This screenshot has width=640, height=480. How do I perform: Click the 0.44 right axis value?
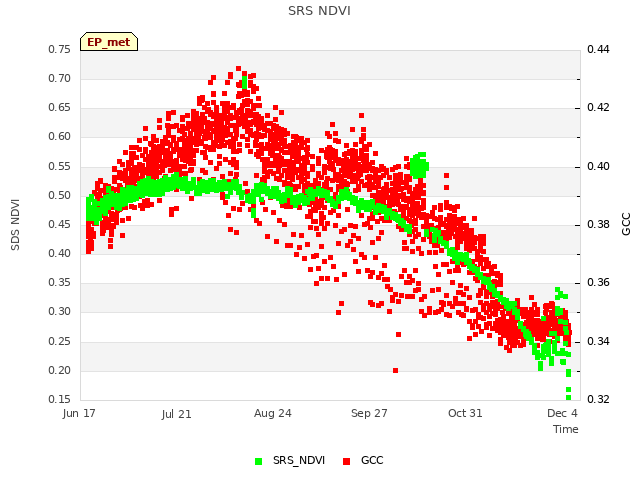pyautogui.click(x=598, y=49)
